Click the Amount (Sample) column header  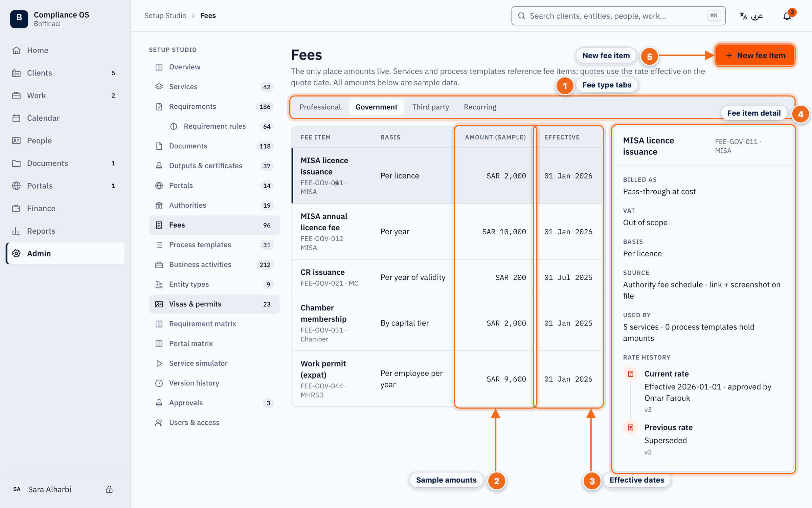click(x=495, y=137)
